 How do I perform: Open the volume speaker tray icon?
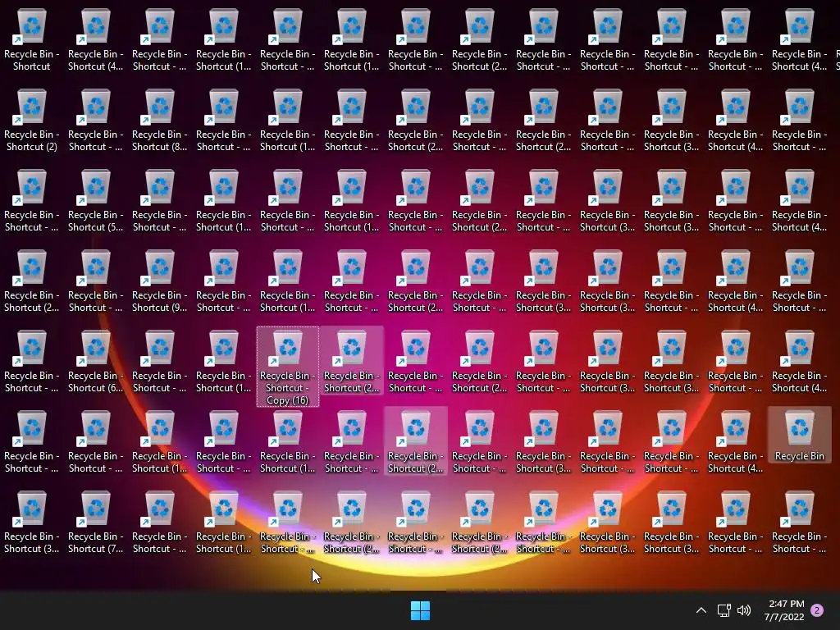(x=744, y=610)
